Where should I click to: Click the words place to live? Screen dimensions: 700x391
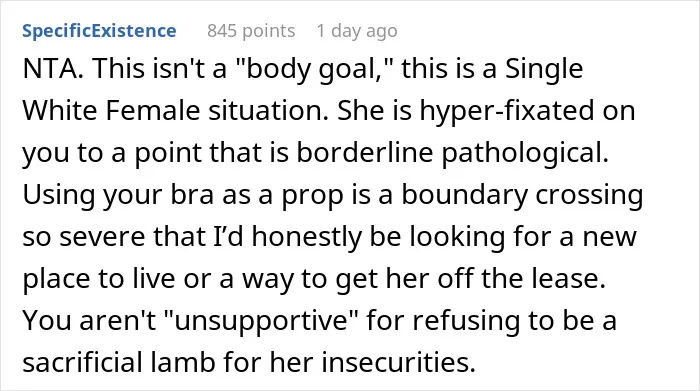pyautogui.click(x=99, y=279)
